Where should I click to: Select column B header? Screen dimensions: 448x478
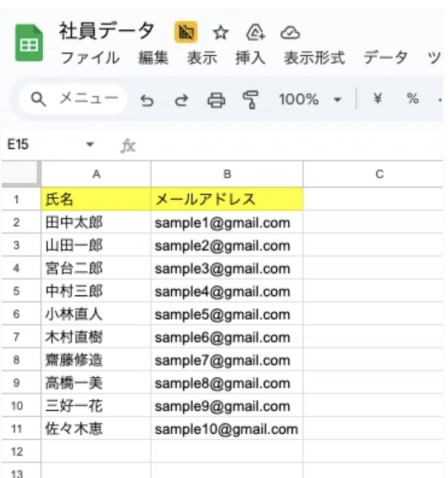227,174
